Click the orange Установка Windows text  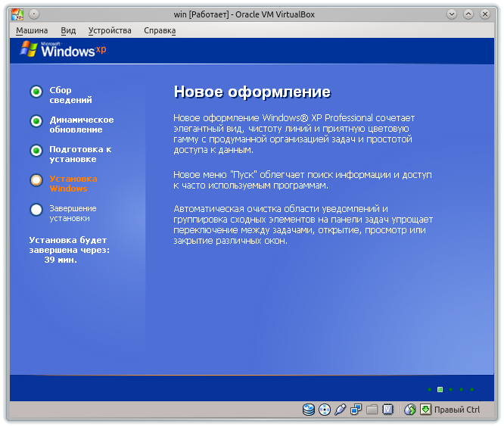(x=73, y=184)
